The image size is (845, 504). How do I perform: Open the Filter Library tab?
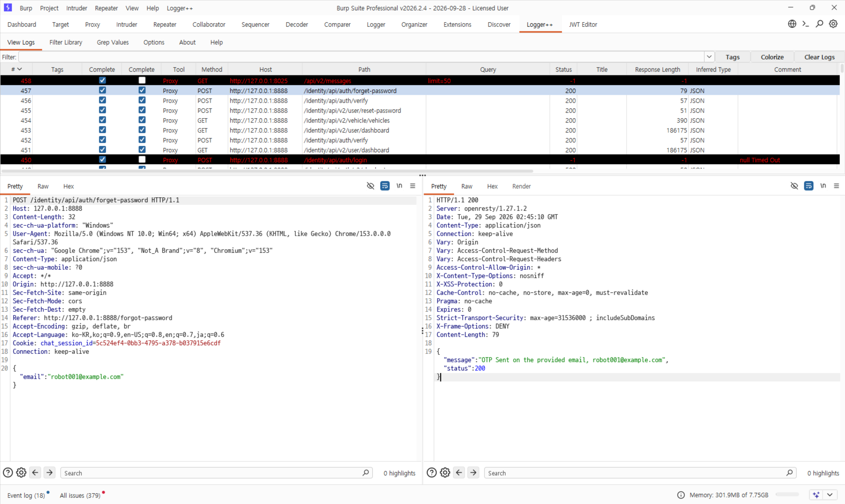[66, 42]
